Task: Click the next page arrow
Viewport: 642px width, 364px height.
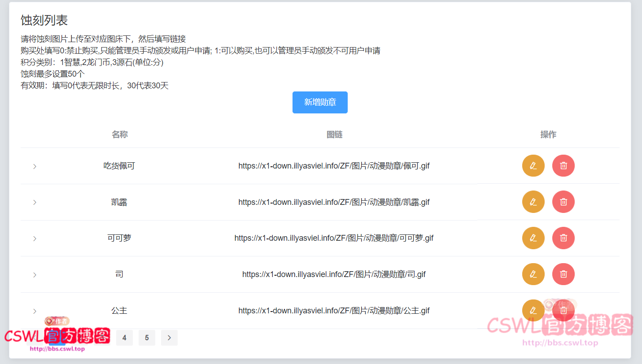Action: 169,338
